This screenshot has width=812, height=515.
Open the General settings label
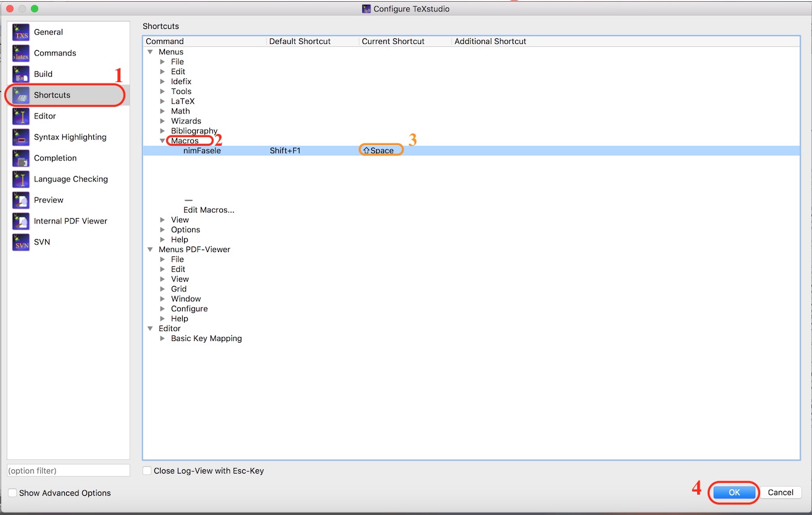[x=48, y=32]
